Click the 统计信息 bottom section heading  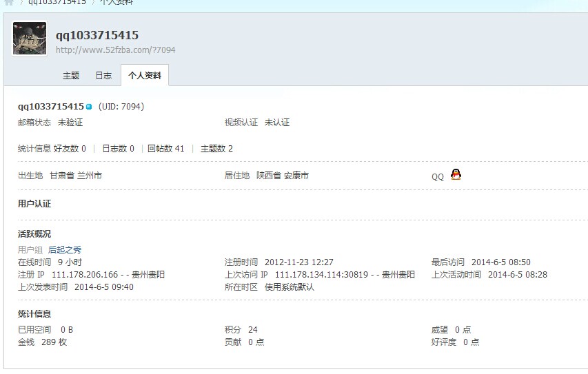(x=34, y=314)
